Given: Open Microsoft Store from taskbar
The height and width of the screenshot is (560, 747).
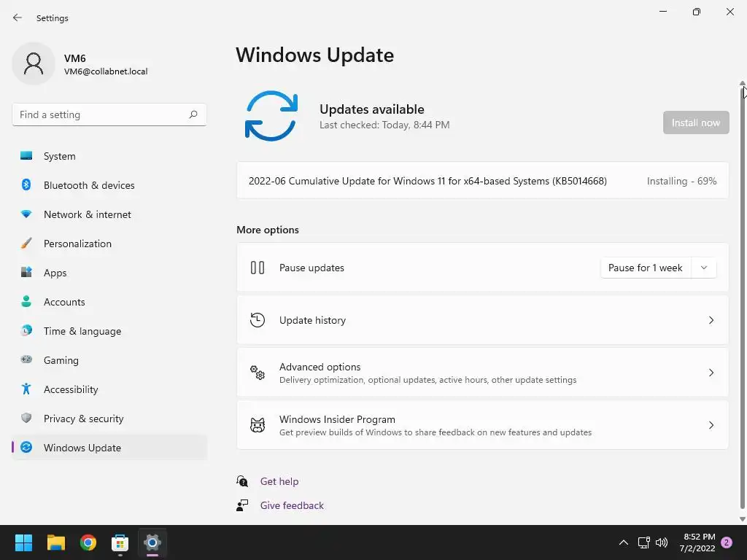Looking at the screenshot, I should [120, 542].
